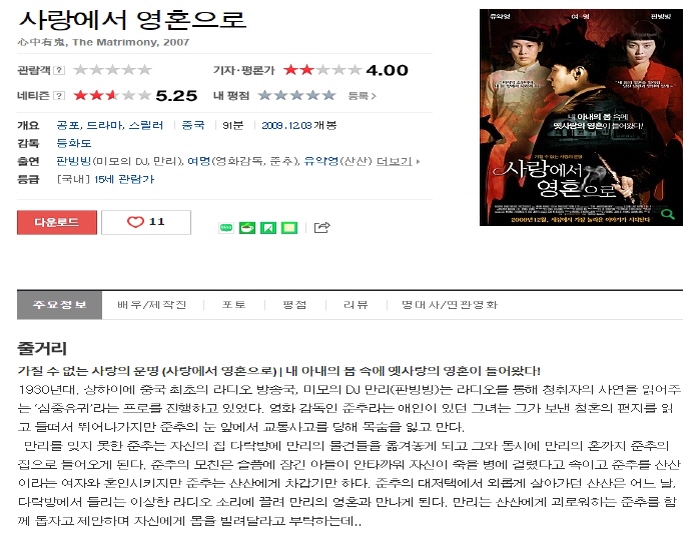Click the LINE share icon

[x=226, y=228]
